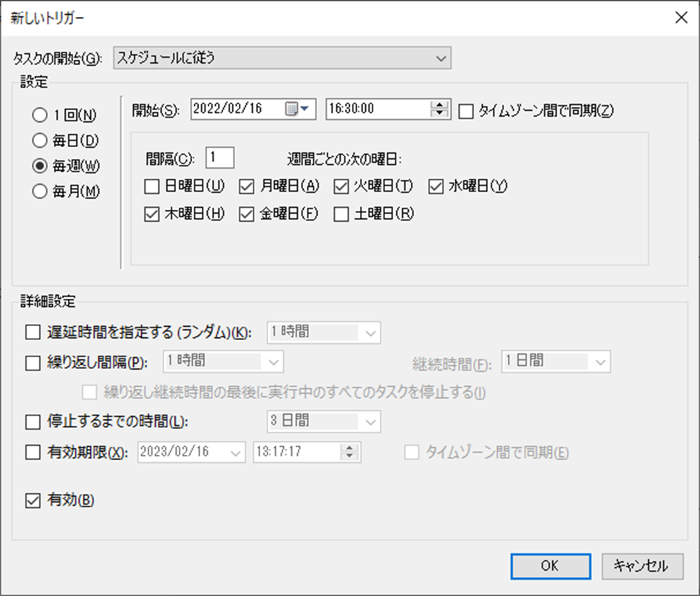Click the expiry time spinner up arrow

click(x=350, y=448)
